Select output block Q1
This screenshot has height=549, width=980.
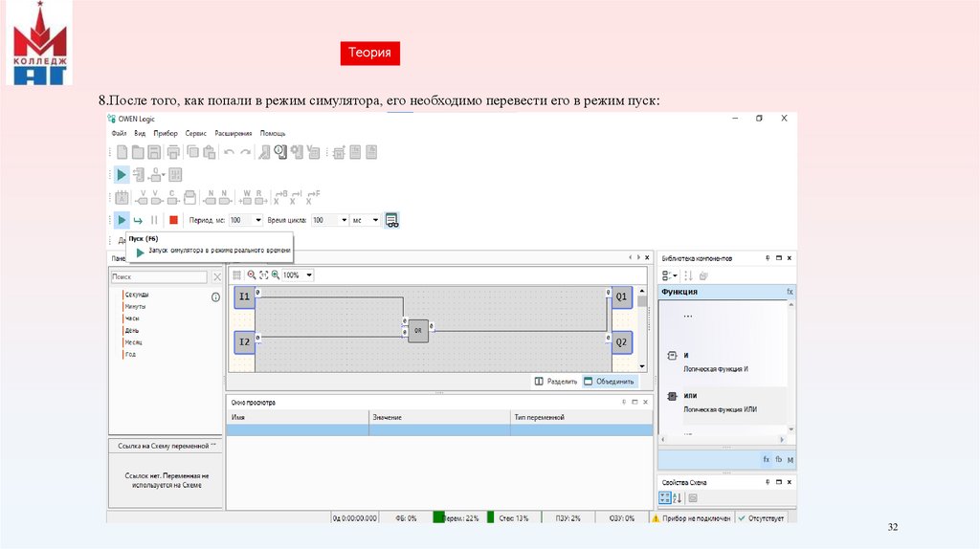[x=622, y=296]
